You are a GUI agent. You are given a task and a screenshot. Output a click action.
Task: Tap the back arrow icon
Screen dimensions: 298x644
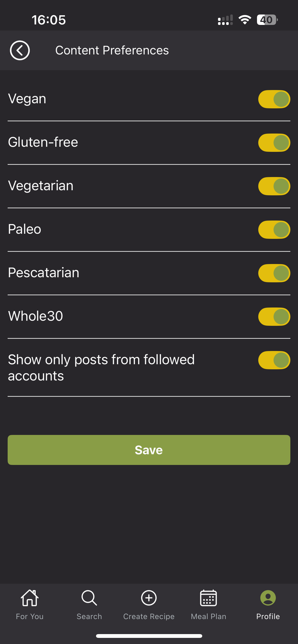click(x=20, y=50)
